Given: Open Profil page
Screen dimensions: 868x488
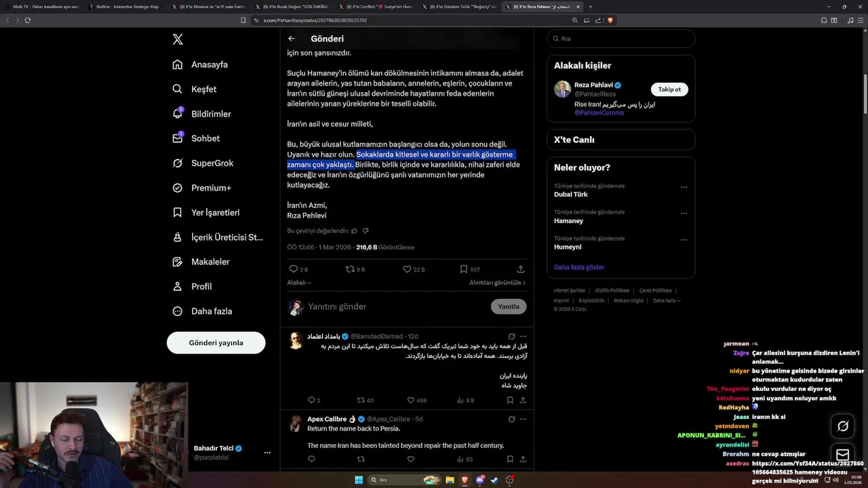Looking at the screenshot, I should click(192, 286).
